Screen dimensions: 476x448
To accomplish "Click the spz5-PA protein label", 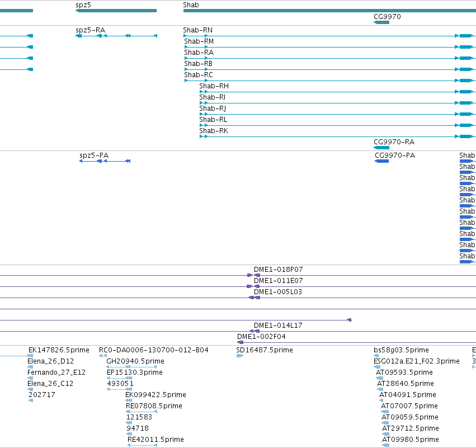I will pos(94,155).
